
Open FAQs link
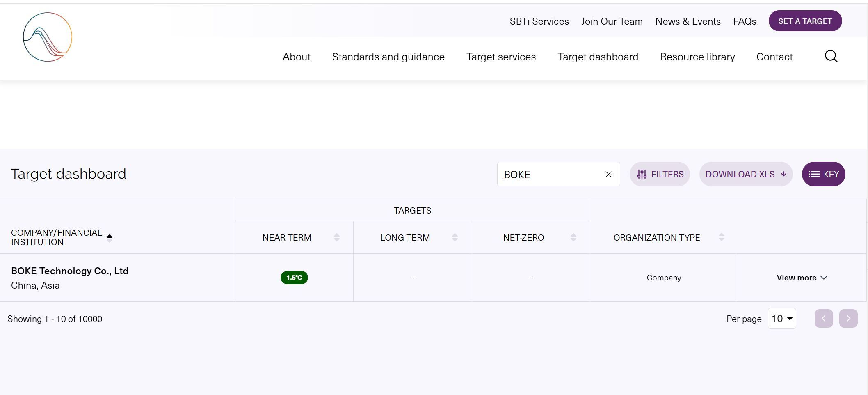tap(745, 21)
